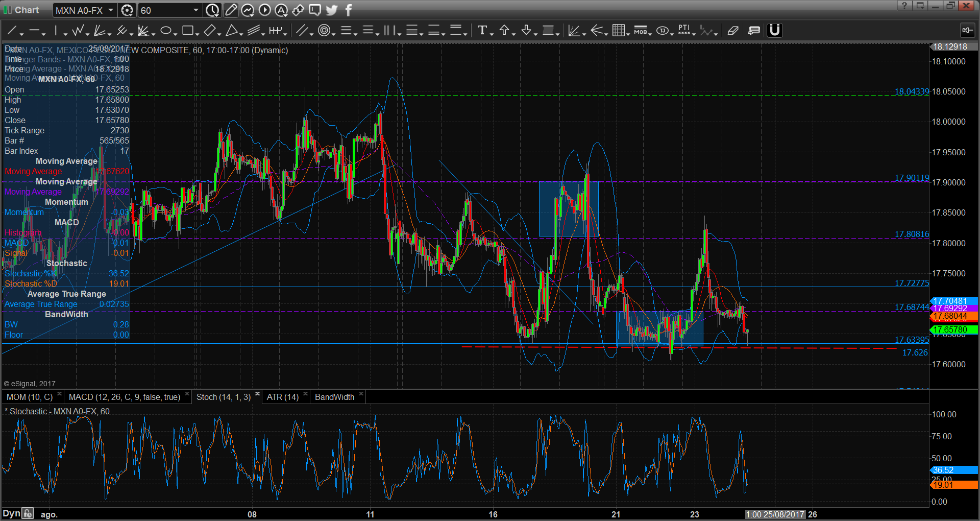Open the chart comments note icon
This screenshot has width=980, height=521.
click(x=754, y=31)
